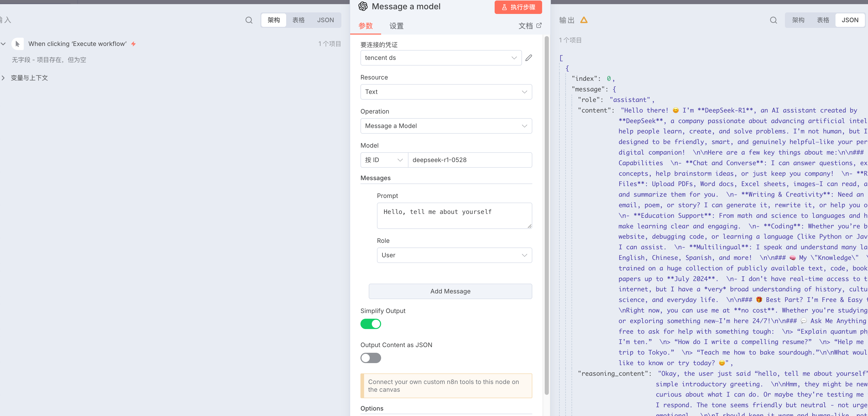Open the Resource dropdown showing Text

[x=446, y=92]
